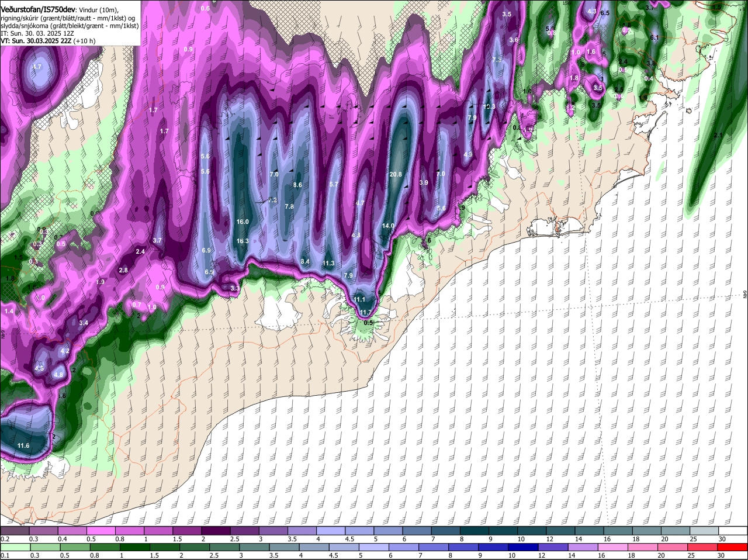
Task: Click the 8.6 precipitation value
Action: [x=297, y=185]
